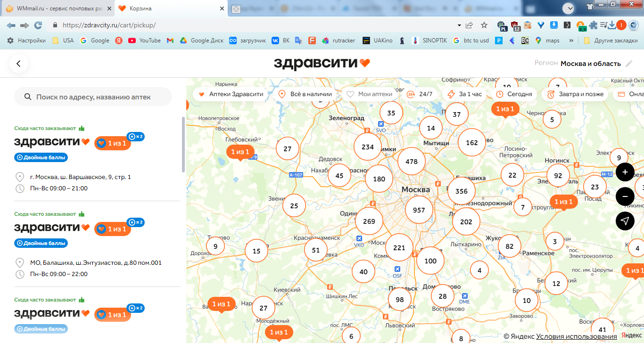Toggle the Завтра и позже filter
The image size is (644, 343).
575,94
